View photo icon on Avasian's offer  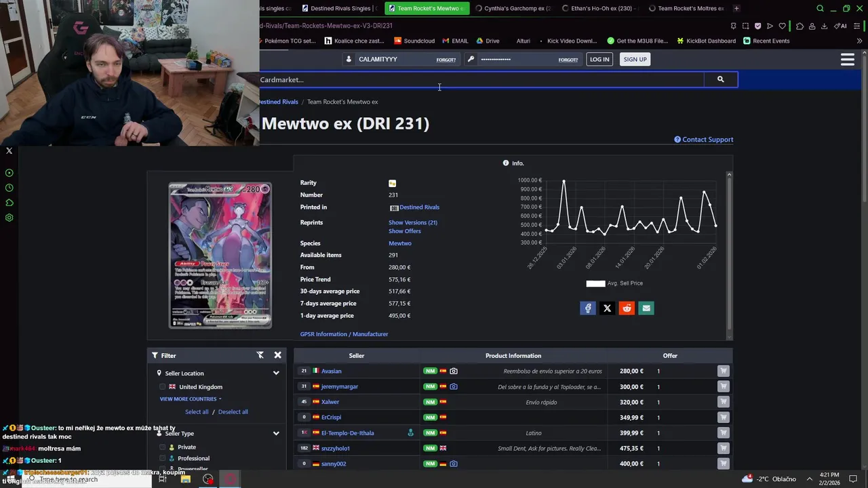454,371
